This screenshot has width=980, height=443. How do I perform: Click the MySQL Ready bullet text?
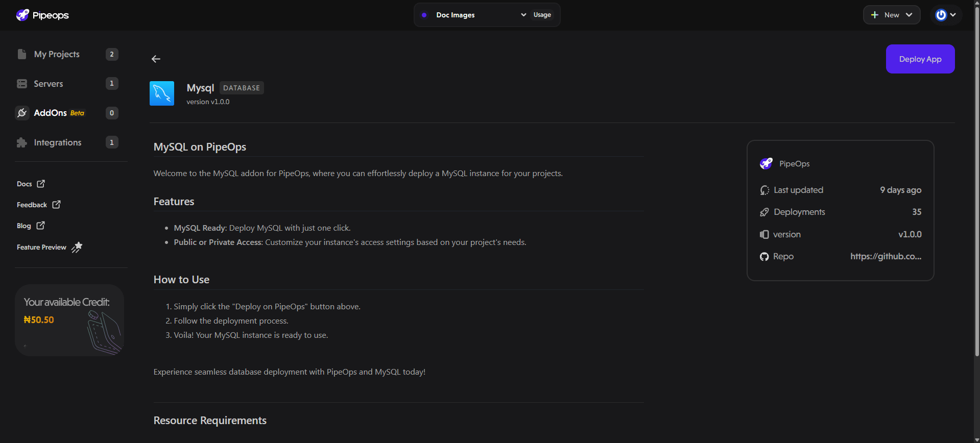(262, 228)
